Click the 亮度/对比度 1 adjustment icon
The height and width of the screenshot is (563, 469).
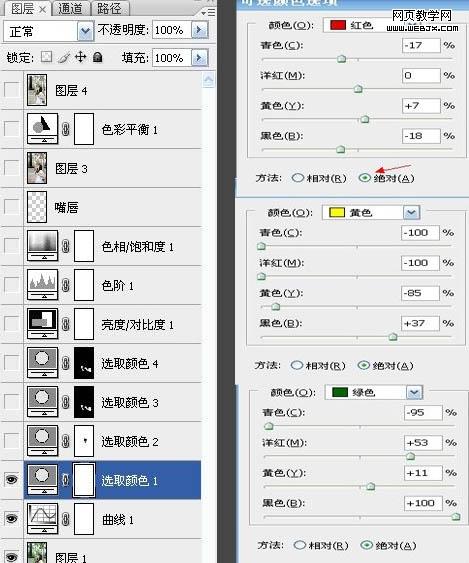click(42, 324)
